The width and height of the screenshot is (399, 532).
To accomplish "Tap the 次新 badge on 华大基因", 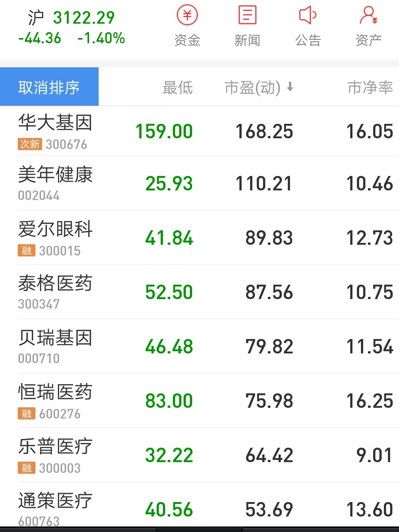I will (x=30, y=144).
